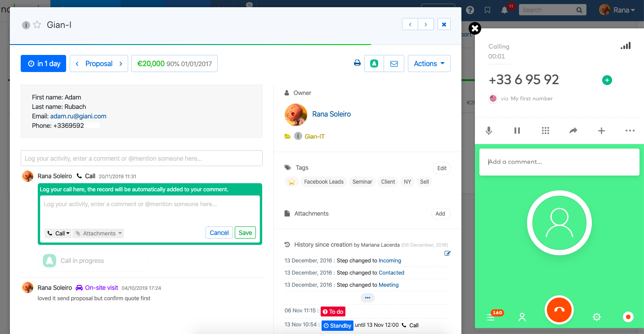Toggle the star in the Tags section

click(x=291, y=181)
